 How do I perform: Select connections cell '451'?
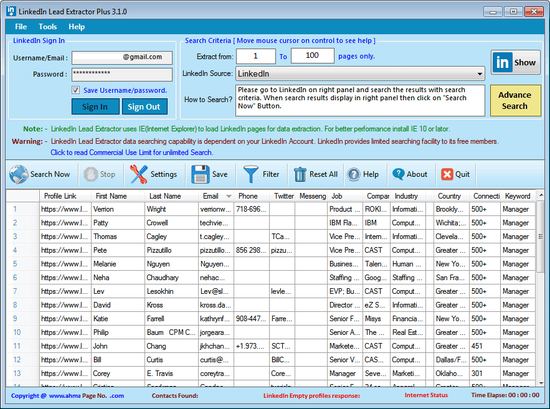(x=485, y=346)
